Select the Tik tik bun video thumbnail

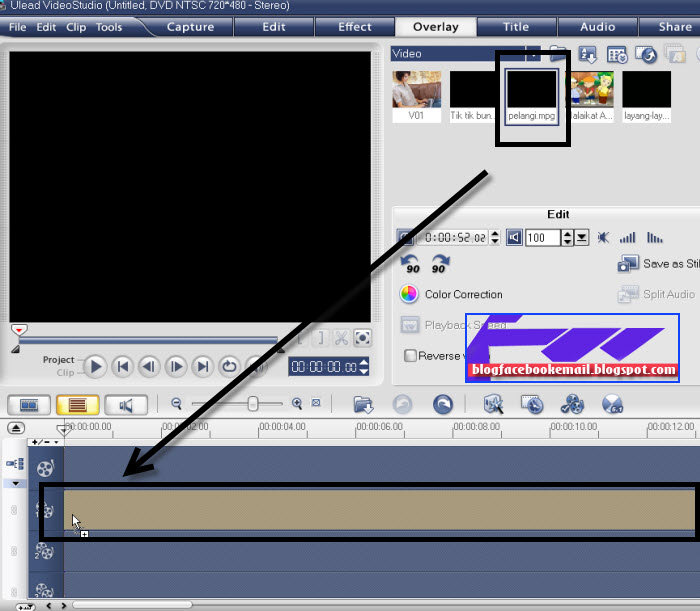coord(472,96)
